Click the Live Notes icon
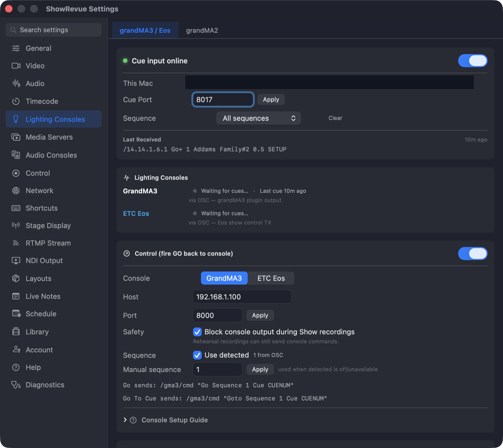Viewport: 503px width, 448px height. (x=16, y=296)
